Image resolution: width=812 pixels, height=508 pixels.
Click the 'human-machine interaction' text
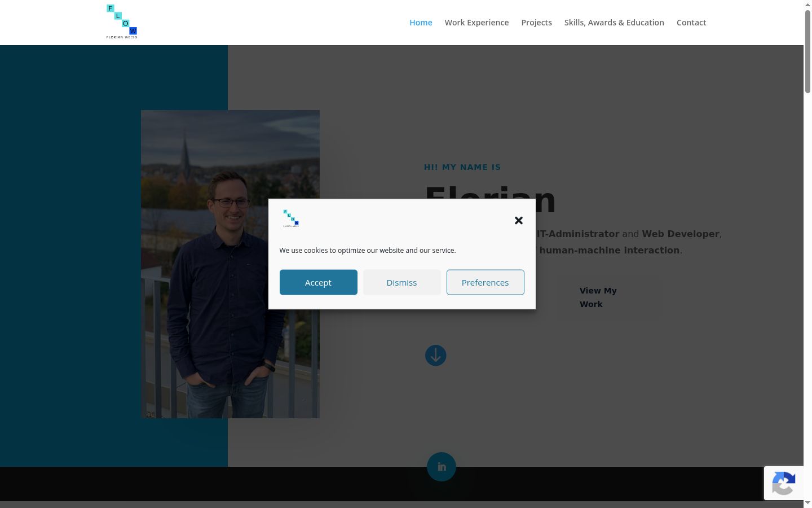coord(610,250)
